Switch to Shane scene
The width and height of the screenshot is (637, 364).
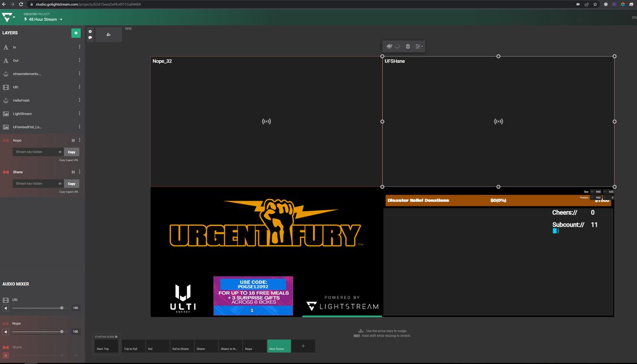(206, 346)
